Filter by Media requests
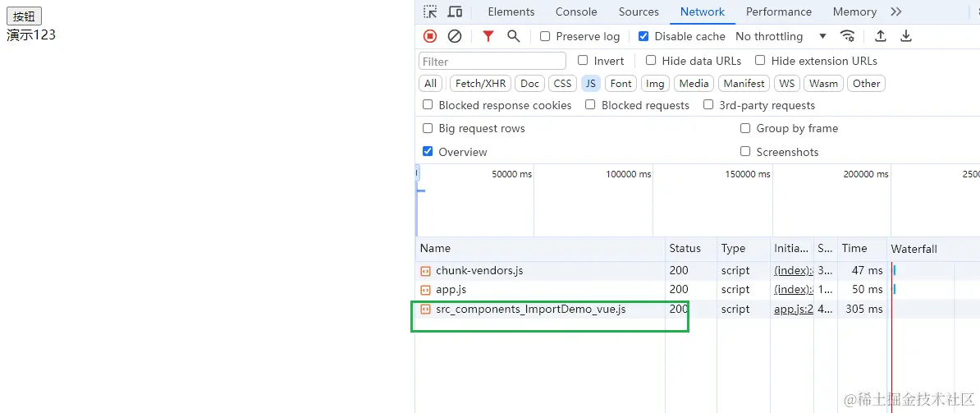 (x=694, y=84)
